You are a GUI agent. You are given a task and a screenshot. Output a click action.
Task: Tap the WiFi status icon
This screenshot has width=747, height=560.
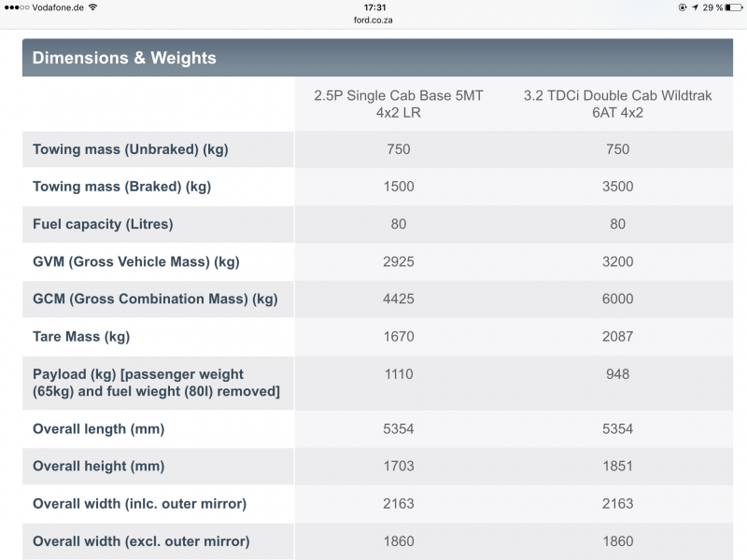pos(92,7)
